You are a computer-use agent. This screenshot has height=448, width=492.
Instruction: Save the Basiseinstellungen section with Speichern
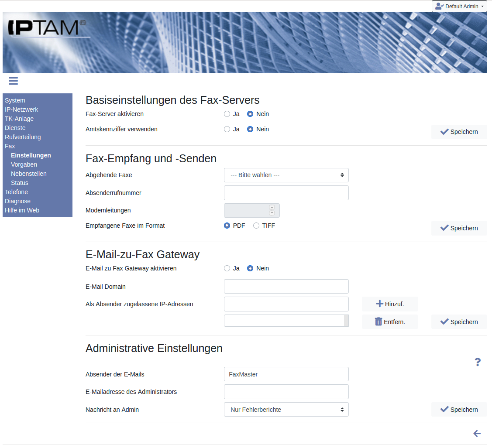459,132
